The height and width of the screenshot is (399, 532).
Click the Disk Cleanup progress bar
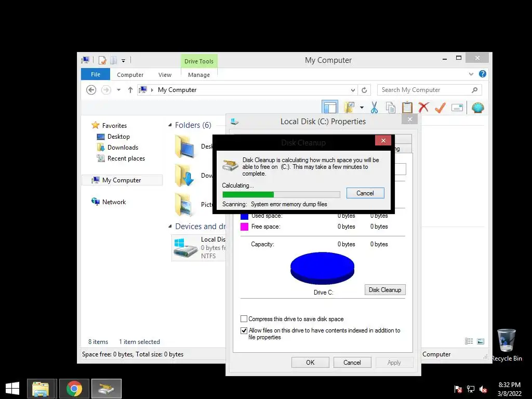point(281,194)
